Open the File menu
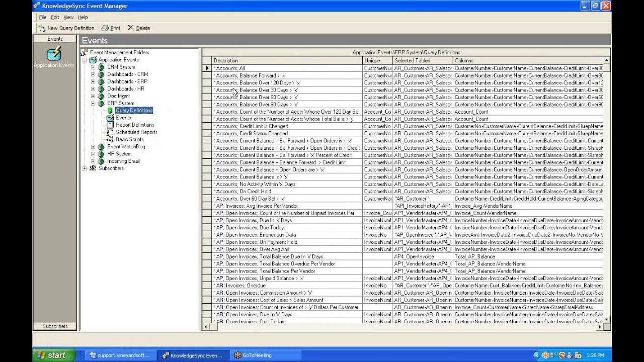 43,17
